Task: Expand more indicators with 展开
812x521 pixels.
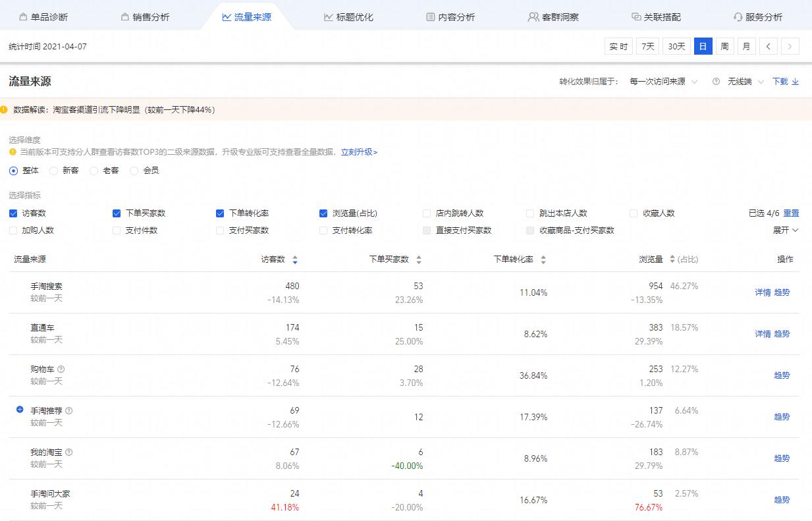Action: tap(785, 231)
